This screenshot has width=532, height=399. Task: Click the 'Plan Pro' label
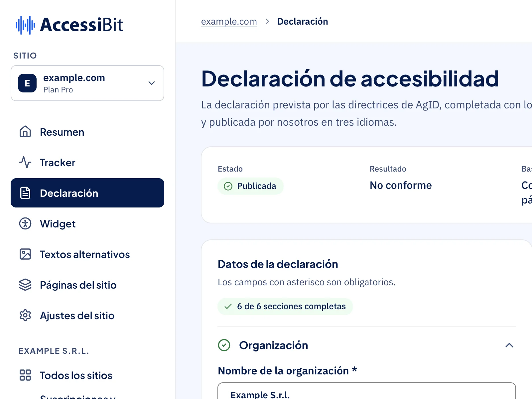(x=58, y=90)
